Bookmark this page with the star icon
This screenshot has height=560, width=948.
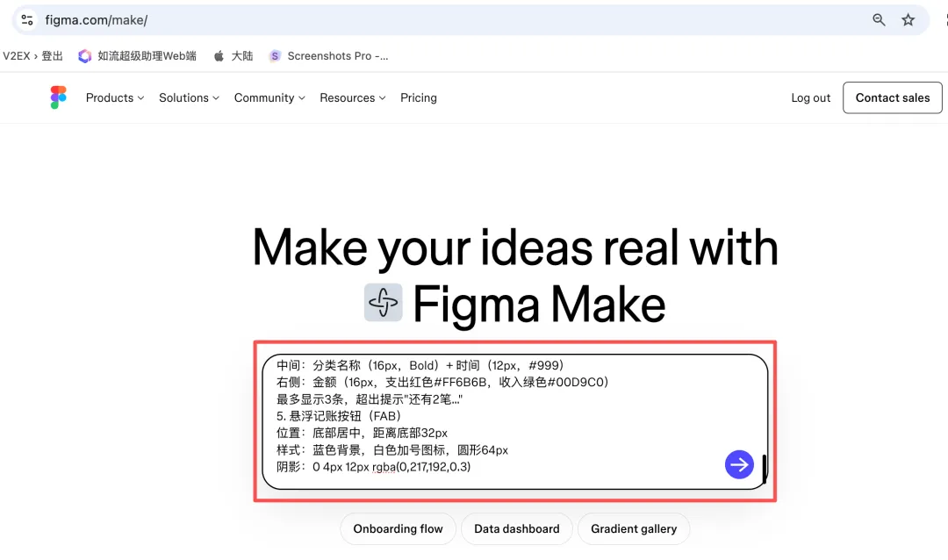908,20
